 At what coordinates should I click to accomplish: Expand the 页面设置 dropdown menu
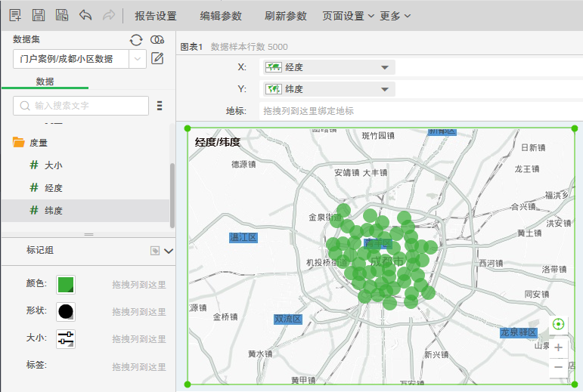coord(348,16)
